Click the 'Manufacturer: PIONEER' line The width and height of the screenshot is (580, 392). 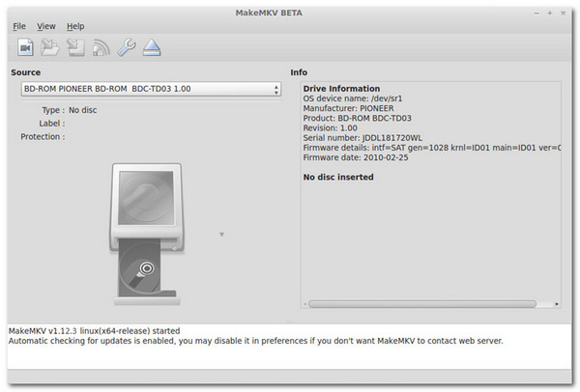pos(348,108)
